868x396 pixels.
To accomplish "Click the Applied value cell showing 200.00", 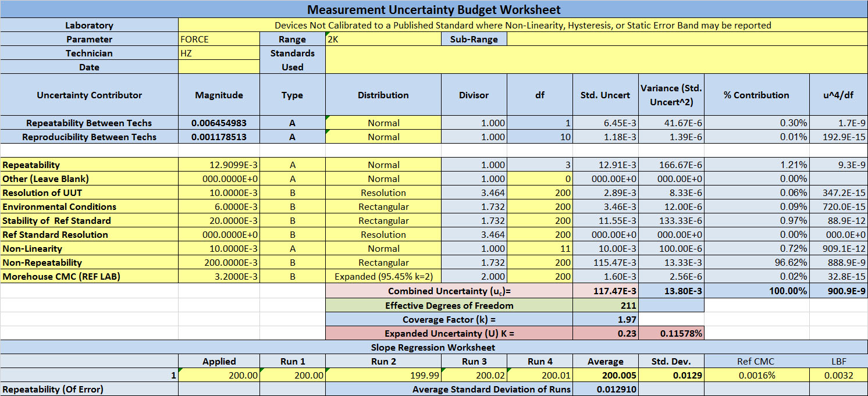I will 218,375.
